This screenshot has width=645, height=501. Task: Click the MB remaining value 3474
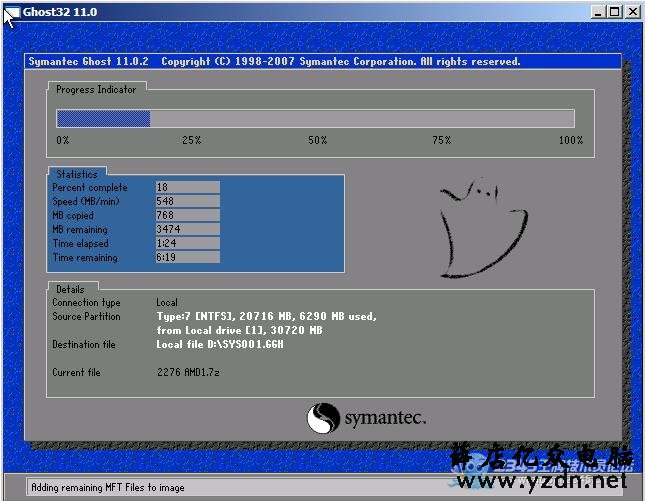pos(188,229)
